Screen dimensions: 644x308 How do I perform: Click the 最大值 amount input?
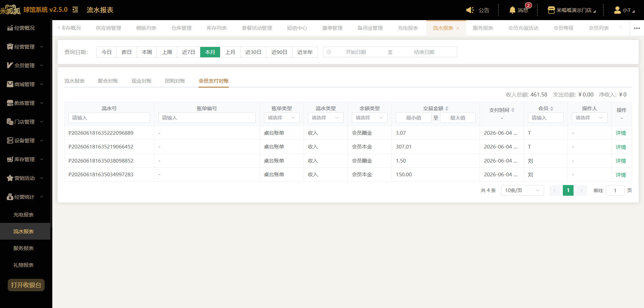coord(458,118)
